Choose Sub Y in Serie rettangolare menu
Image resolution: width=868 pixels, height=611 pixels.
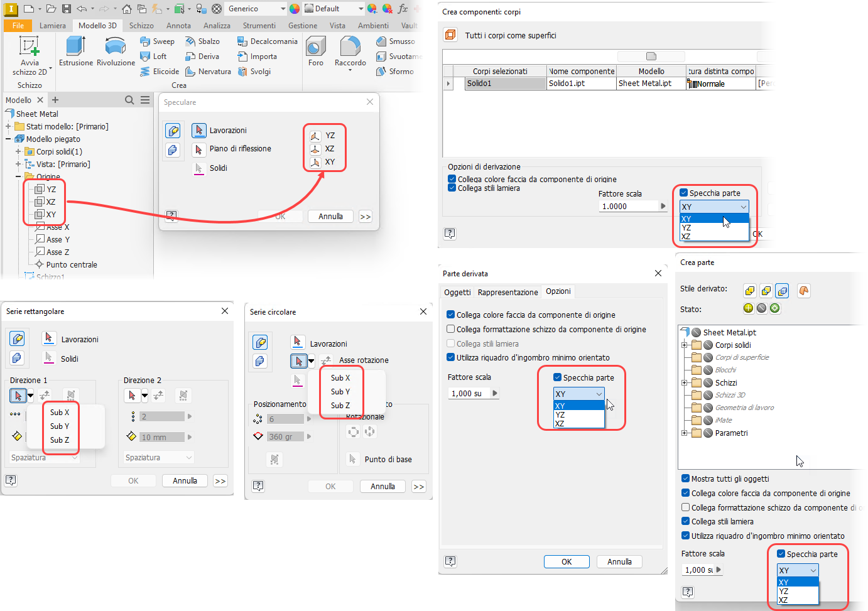60,426
